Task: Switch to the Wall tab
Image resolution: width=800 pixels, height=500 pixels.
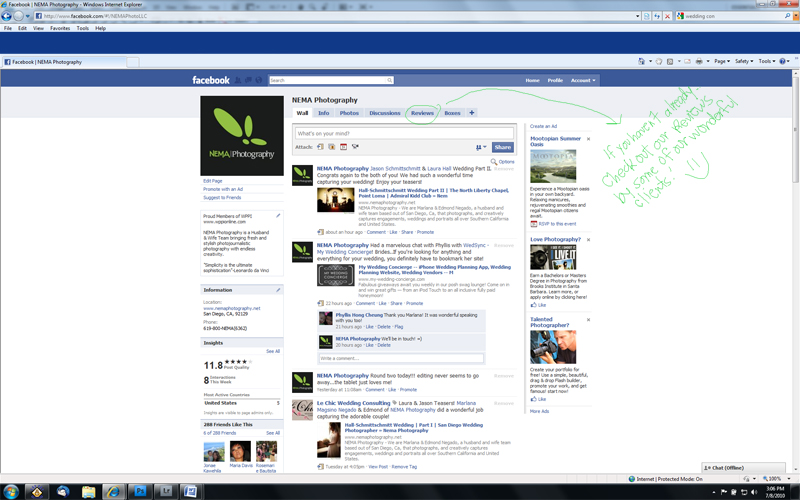Action: (302, 113)
